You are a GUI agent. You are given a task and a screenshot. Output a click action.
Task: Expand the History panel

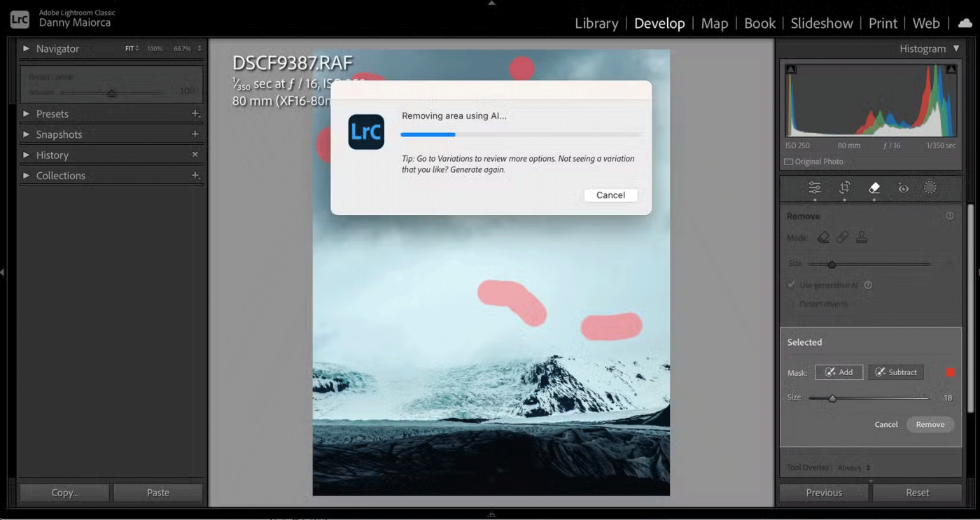[x=26, y=155]
